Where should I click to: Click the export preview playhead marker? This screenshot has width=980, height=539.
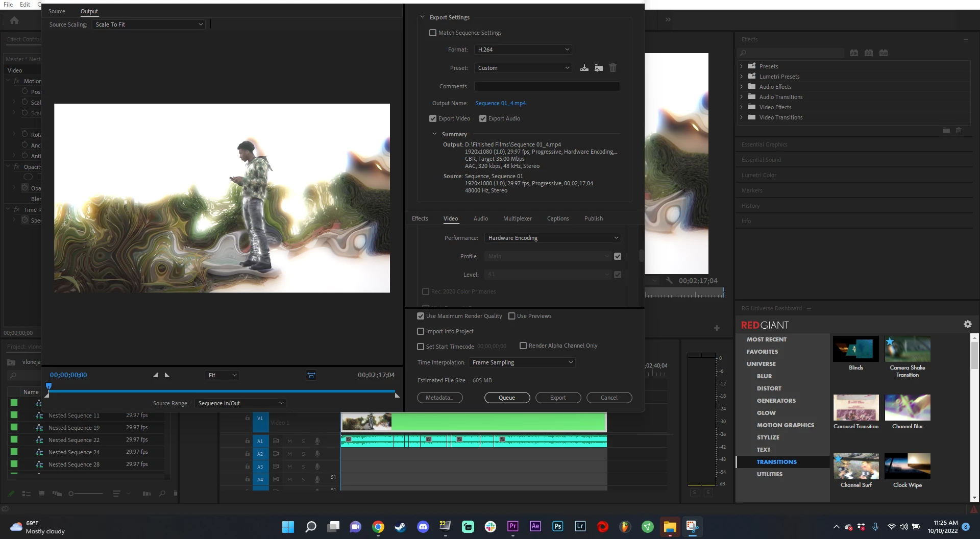[x=48, y=386]
